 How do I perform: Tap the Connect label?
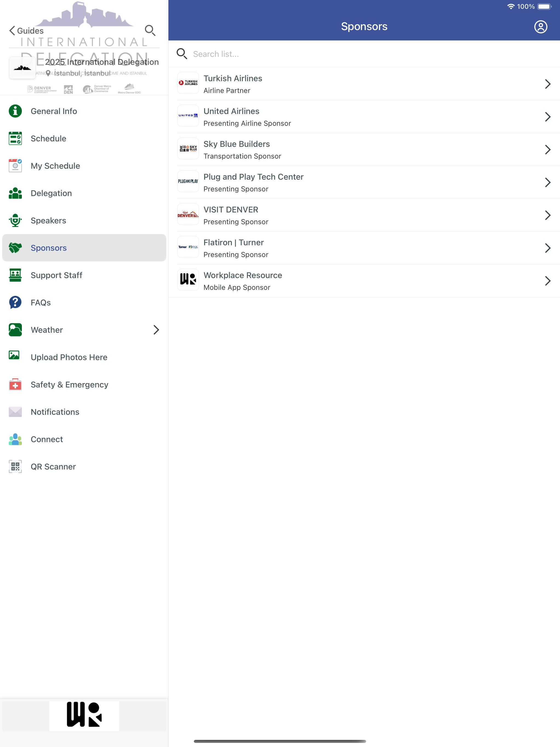tap(47, 439)
